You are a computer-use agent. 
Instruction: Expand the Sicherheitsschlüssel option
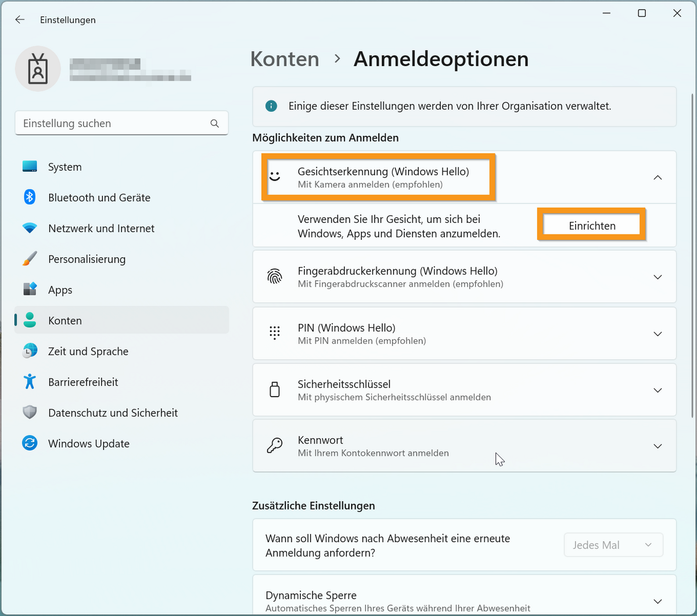point(658,390)
